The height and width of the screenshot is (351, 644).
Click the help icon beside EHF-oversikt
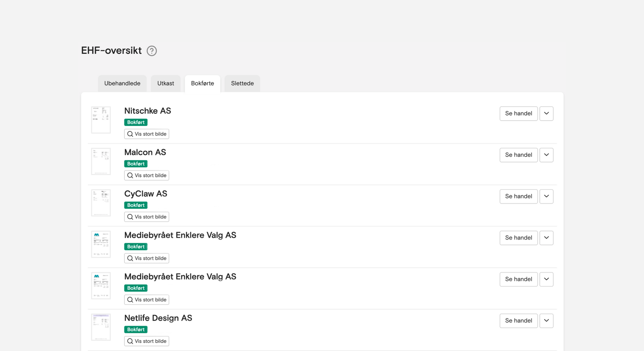[x=152, y=51]
